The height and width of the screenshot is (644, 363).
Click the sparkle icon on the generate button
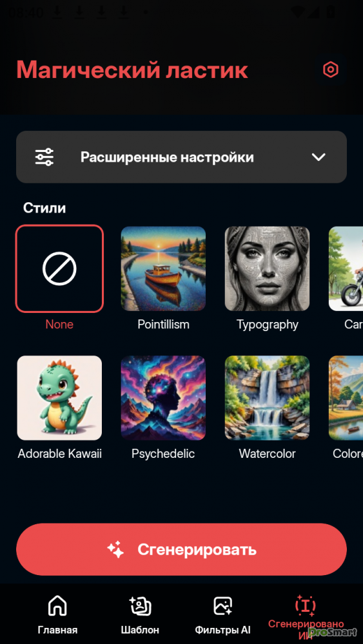(115, 549)
